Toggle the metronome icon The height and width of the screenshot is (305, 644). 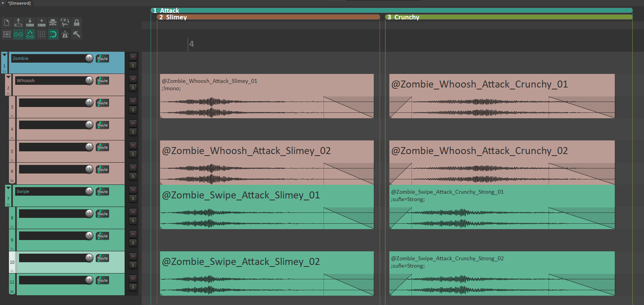click(65, 34)
